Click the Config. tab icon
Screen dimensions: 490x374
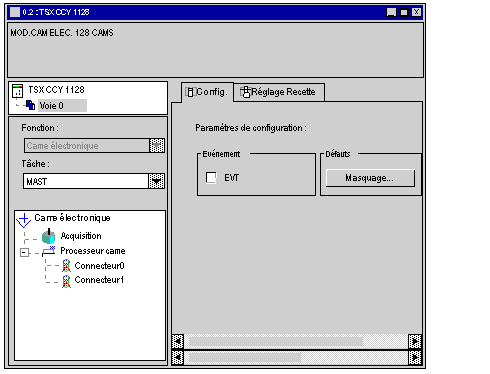(190, 92)
